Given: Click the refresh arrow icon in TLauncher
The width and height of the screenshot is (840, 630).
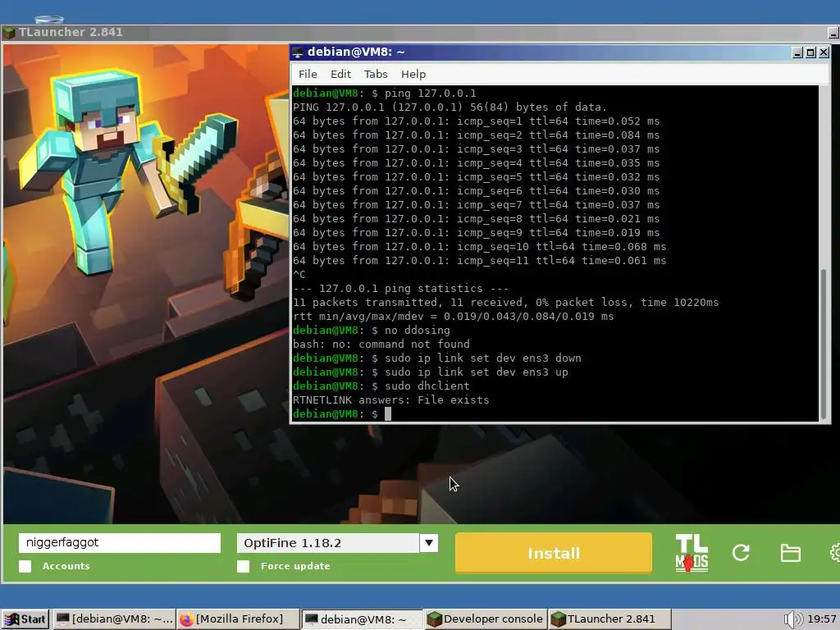Looking at the screenshot, I should 741,552.
